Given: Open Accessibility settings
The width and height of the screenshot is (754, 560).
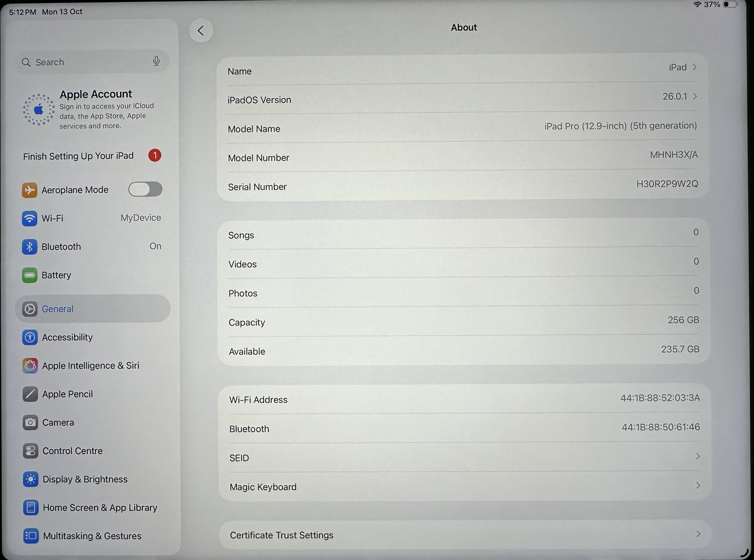Looking at the screenshot, I should point(67,338).
